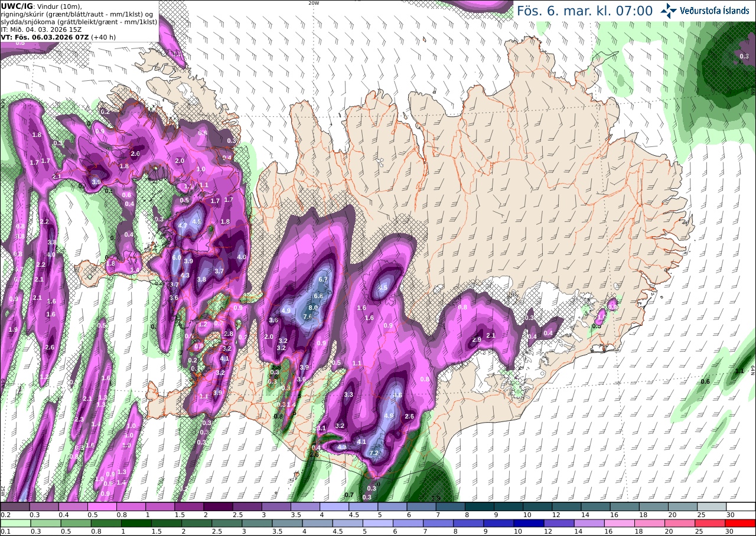This screenshot has width=756, height=536.
Task: Pick upper legend swatch between 0.2 and 0.3
Action: 15,506
